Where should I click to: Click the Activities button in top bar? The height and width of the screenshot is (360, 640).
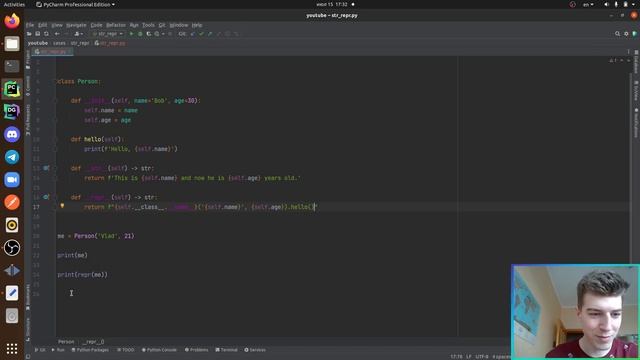point(14,4)
